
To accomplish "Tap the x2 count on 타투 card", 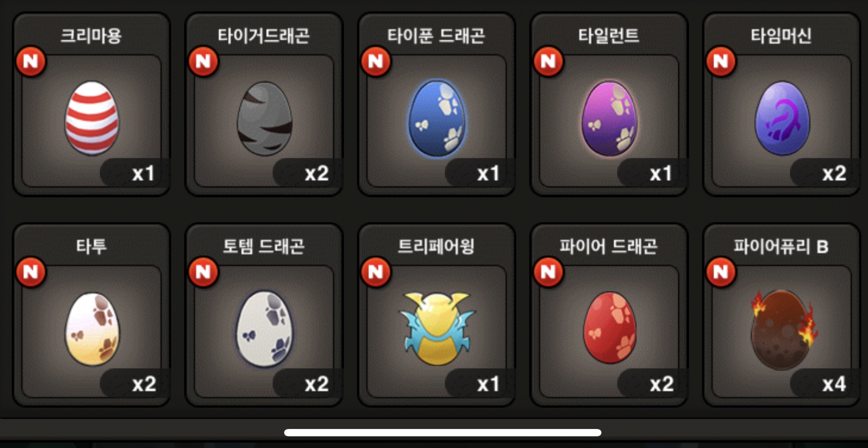I will (x=144, y=384).
